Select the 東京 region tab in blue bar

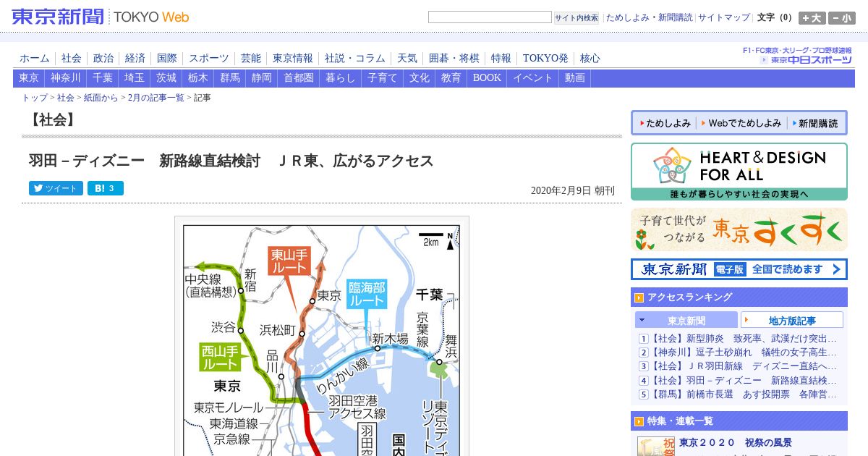click(x=29, y=78)
